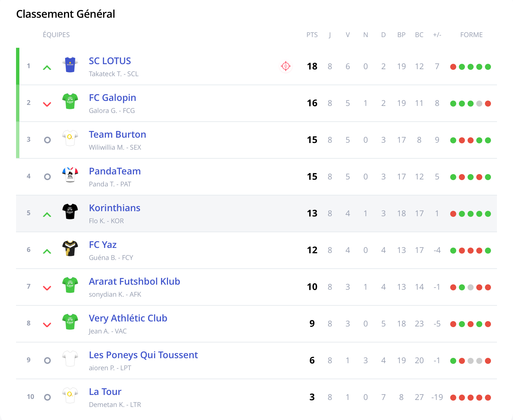The height and width of the screenshot is (420, 513).
Task: Open the Team Burton team link
Action: point(117,134)
